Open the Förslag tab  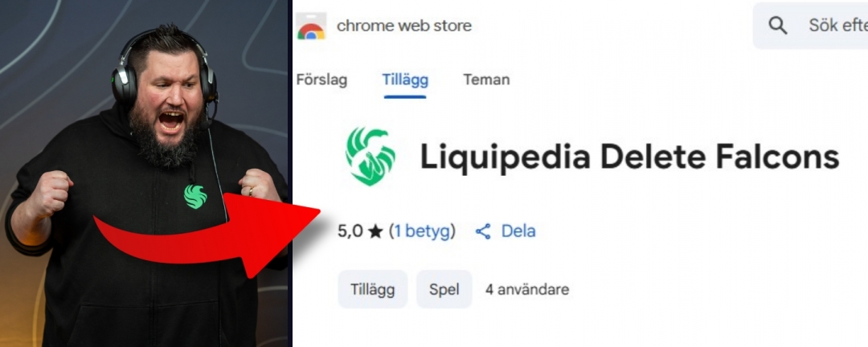(x=321, y=80)
